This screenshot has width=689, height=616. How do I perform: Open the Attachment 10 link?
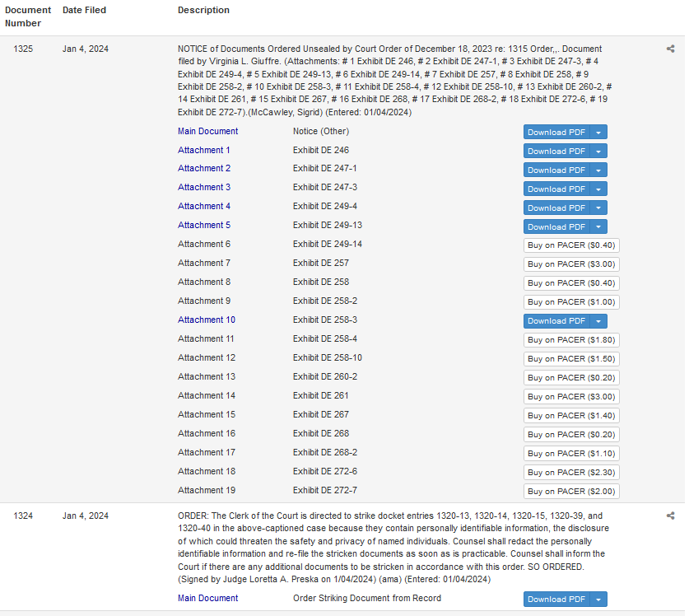pyautogui.click(x=207, y=320)
